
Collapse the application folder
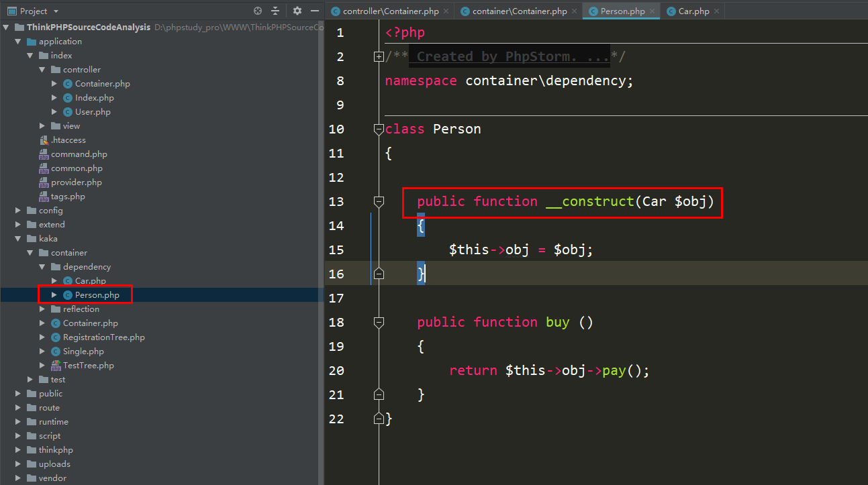pos(18,42)
